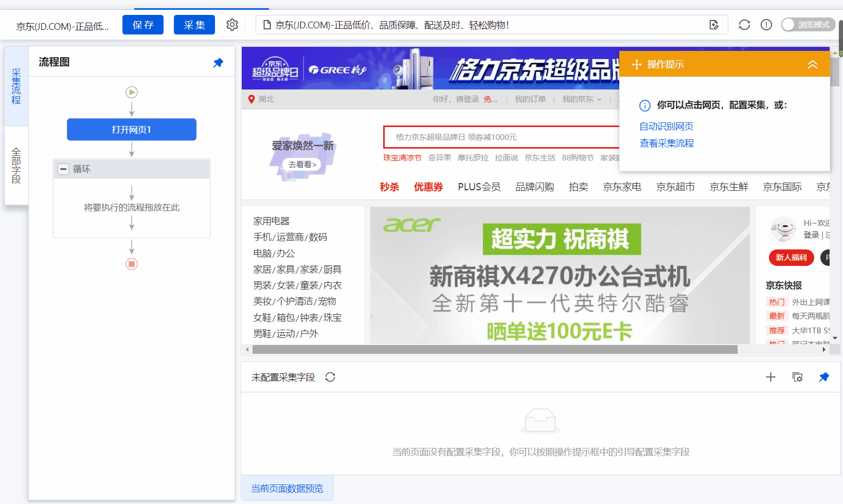Open the 我的京东 dropdown
The image size is (843, 504).
pyautogui.click(x=582, y=99)
